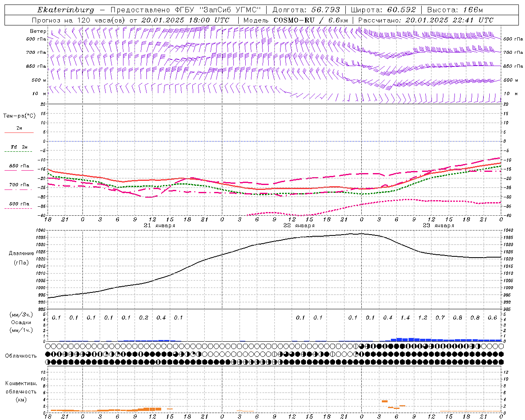Click the left '10 м' wind level label

(39, 94)
